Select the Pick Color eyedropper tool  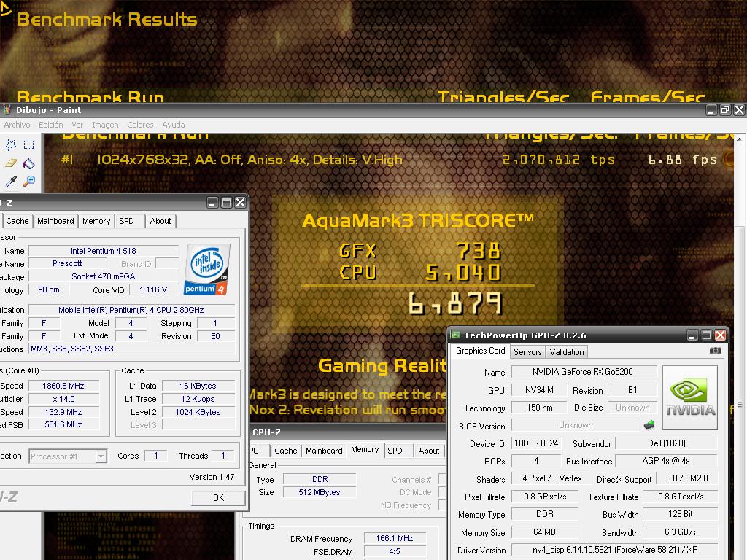coord(10,181)
